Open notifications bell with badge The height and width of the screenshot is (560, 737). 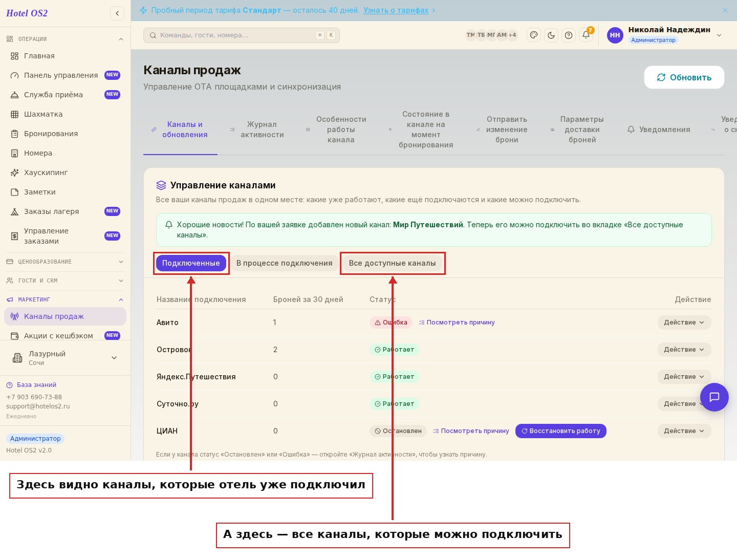tap(587, 34)
